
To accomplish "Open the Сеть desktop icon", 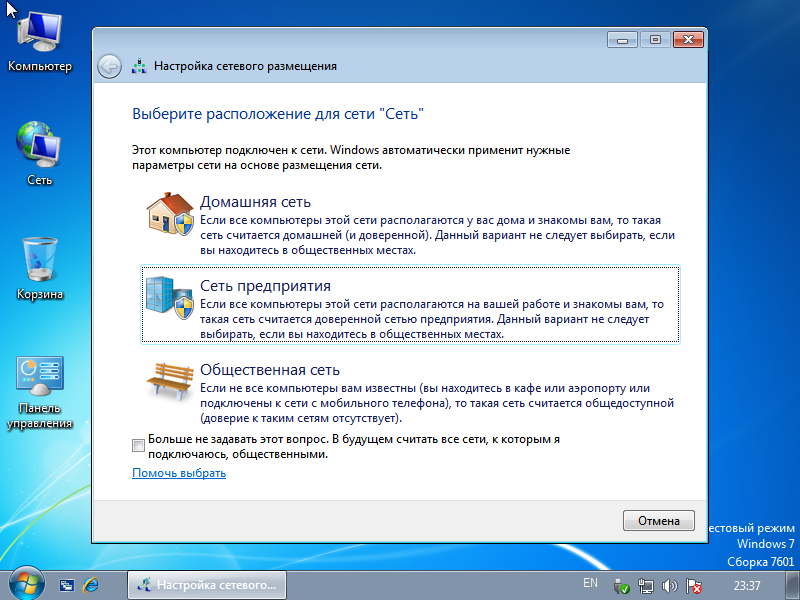I will point(40,152).
